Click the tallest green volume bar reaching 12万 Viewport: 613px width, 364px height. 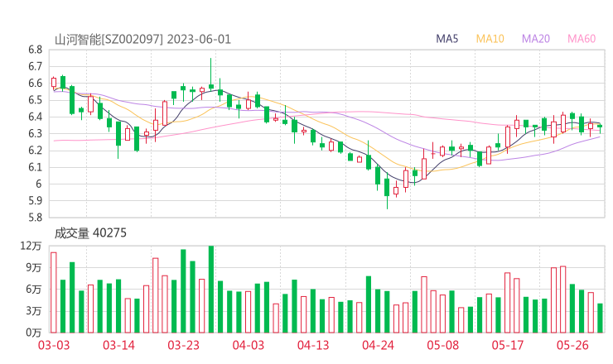click(x=211, y=290)
